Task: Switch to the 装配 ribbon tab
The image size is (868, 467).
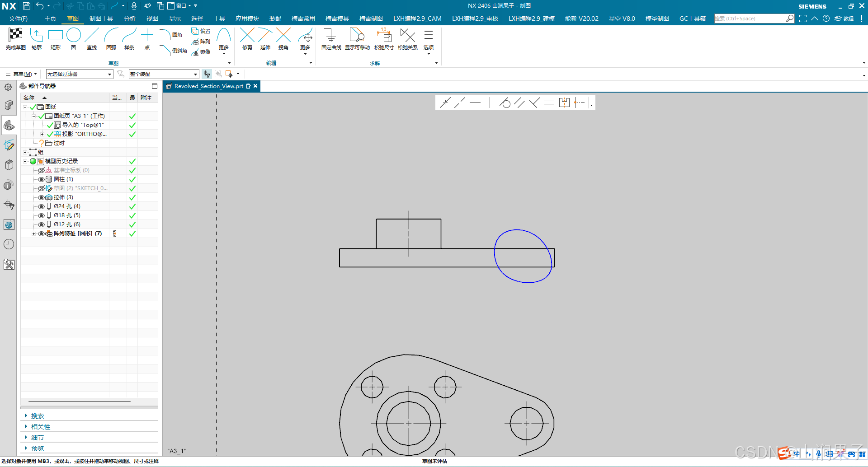Action: 275,19
